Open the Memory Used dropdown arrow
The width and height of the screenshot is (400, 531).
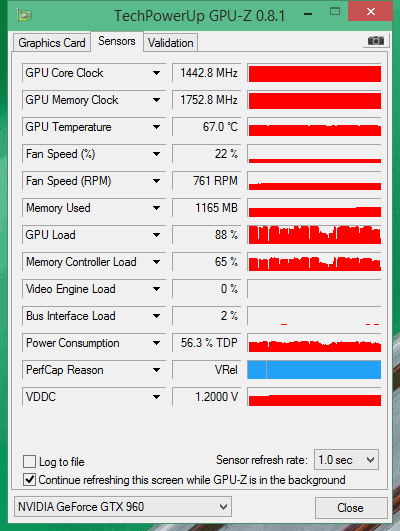click(156, 208)
